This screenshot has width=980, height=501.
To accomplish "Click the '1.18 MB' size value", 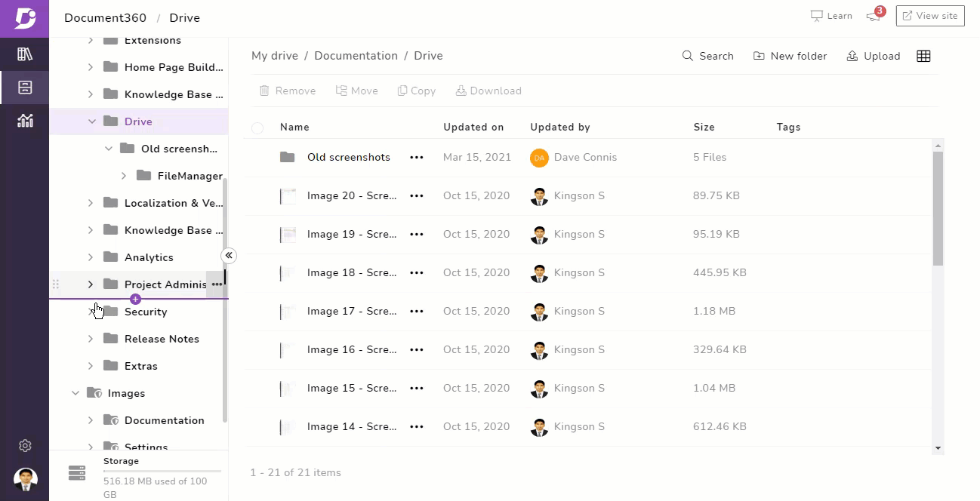I will tap(714, 311).
